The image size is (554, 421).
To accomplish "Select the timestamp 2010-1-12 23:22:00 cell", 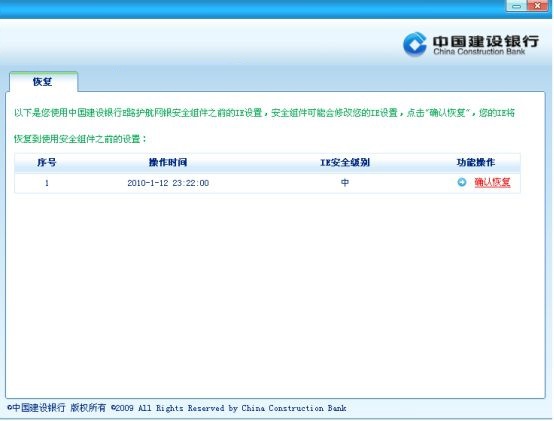I will (x=168, y=183).
